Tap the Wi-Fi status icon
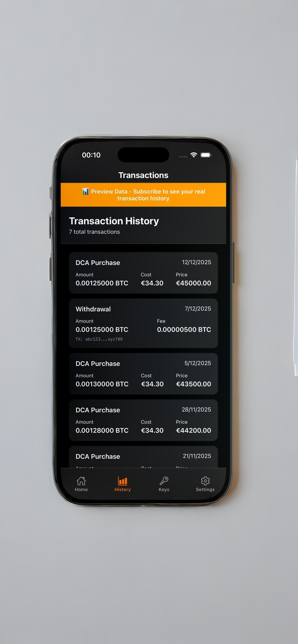The width and height of the screenshot is (298, 644). click(x=194, y=155)
